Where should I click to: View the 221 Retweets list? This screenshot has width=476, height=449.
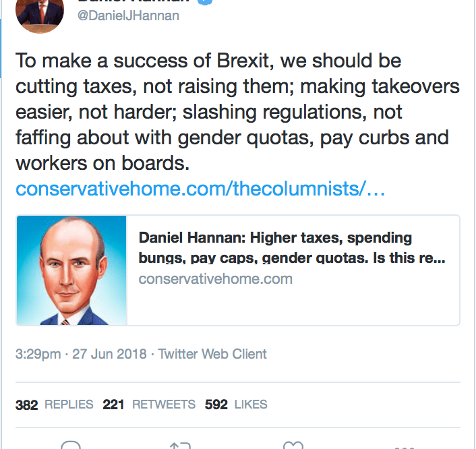[148, 405]
